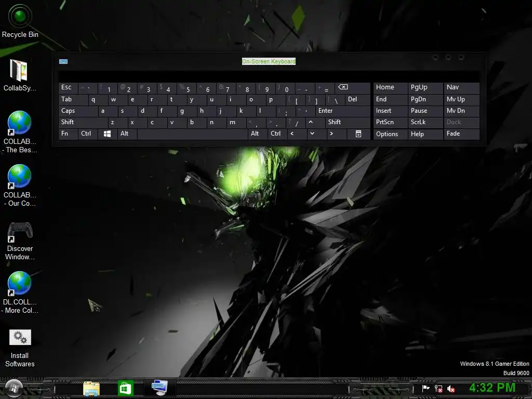
Task: Click the m letter key
Action: pos(236,122)
